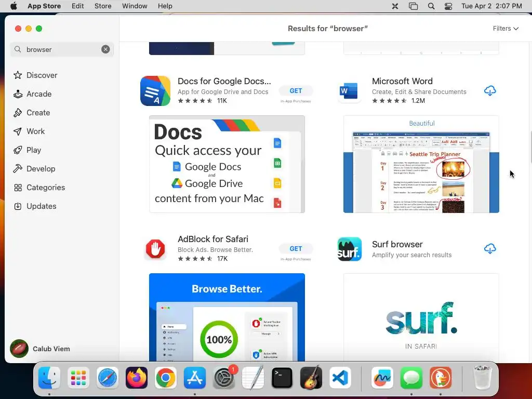
Task: Open the Browse Better AdBlock screenshot
Action: click(227, 317)
